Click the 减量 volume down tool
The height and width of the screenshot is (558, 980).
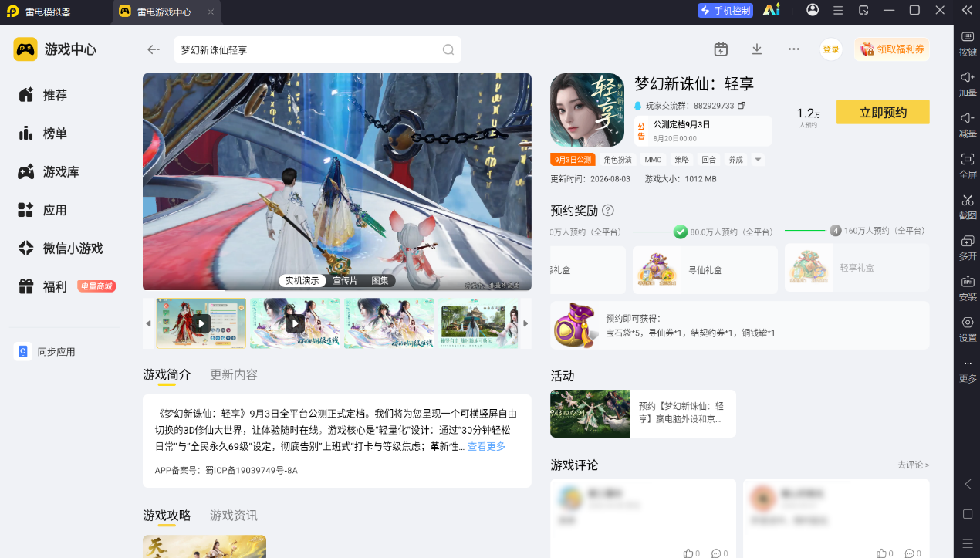(968, 125)
